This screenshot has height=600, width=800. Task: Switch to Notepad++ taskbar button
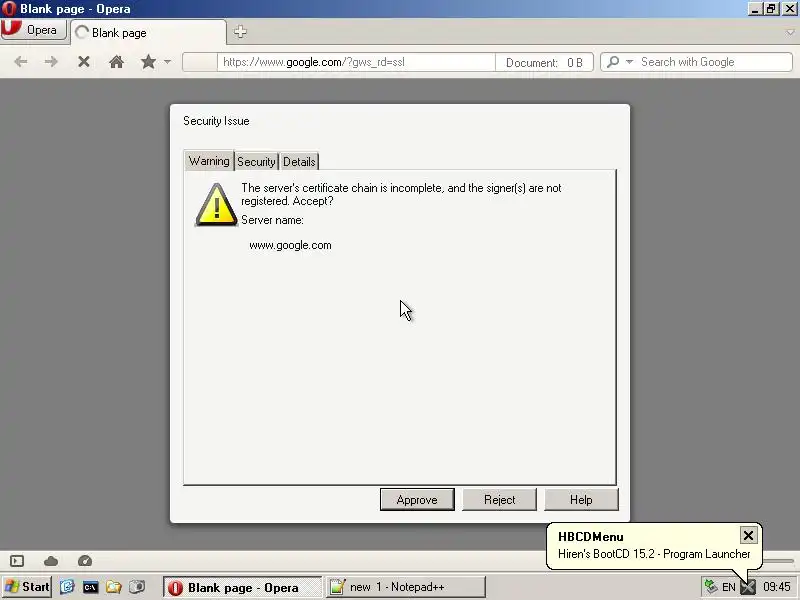(x=406, y=587)
